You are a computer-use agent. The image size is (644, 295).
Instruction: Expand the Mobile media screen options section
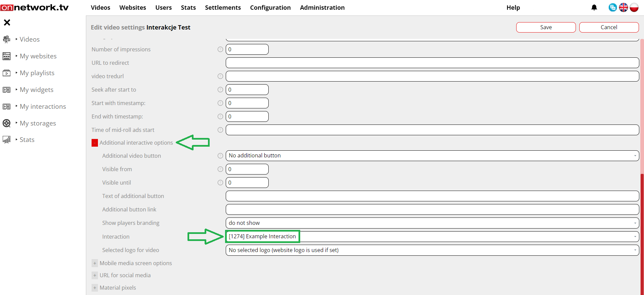point(95,263)
